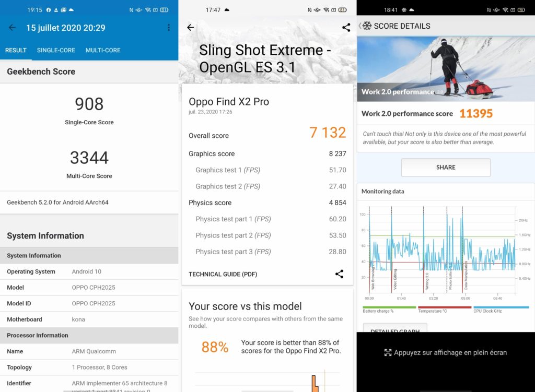535x392 pixels.
Task: Tap the Name row showing ARM Qualcomm
Action: pyautogui.click(x=89, y=351)
